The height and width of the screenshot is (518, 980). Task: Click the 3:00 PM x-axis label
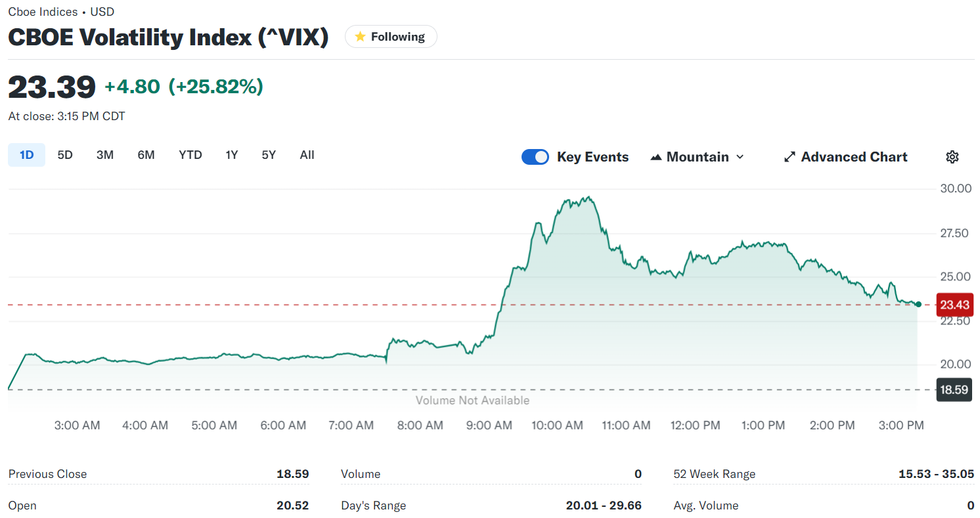901,425
